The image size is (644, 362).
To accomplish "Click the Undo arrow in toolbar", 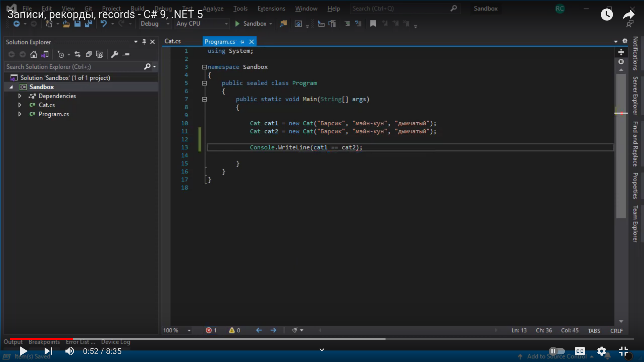I will (x=104, y=23).
